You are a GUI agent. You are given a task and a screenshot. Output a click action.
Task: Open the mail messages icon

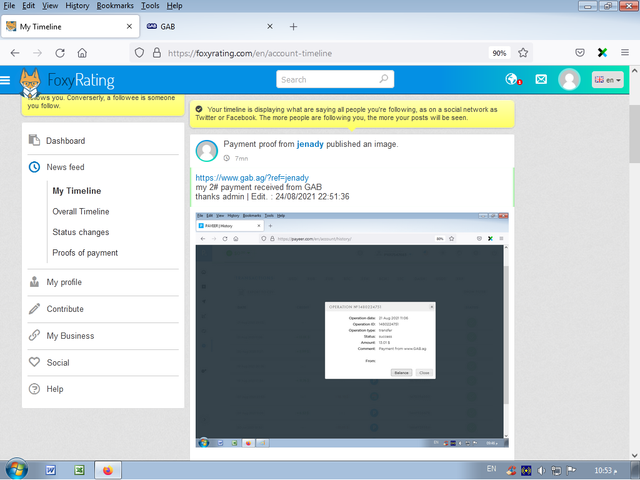541,79
